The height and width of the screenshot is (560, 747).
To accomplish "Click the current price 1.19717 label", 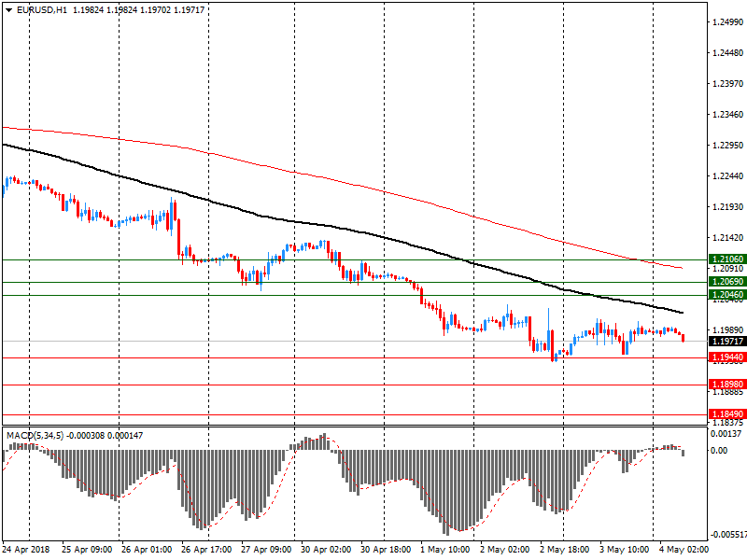I will click(727, 341).
